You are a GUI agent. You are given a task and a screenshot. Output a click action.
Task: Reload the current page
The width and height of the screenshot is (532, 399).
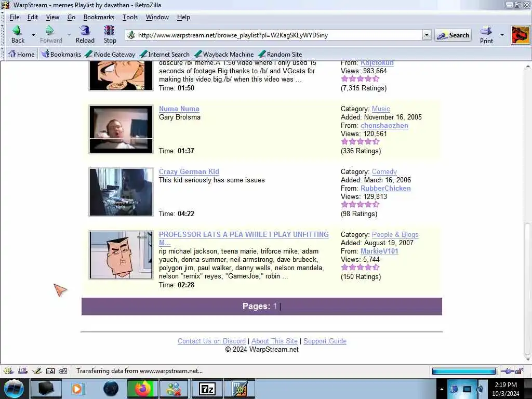(85, 35)
